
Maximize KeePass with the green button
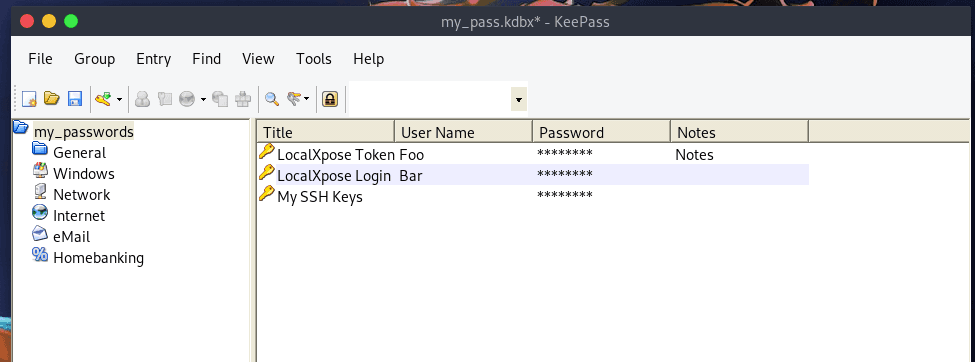[x=71, y=21]
